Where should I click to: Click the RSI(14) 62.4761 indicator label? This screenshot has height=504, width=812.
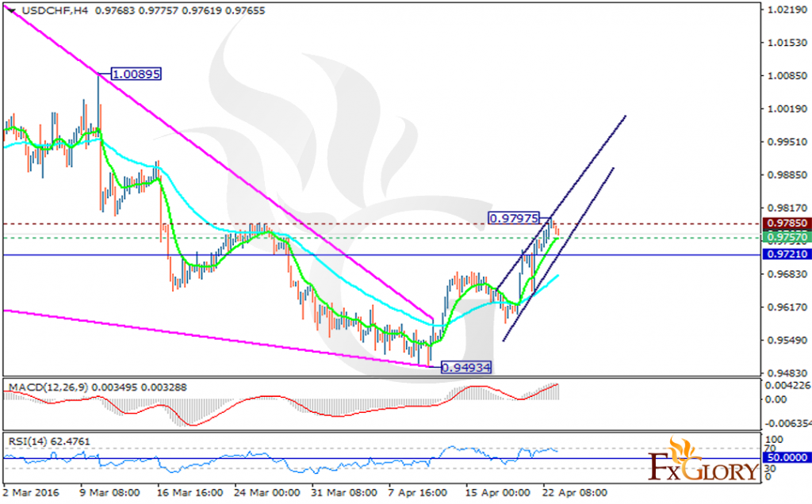point(49,441)
